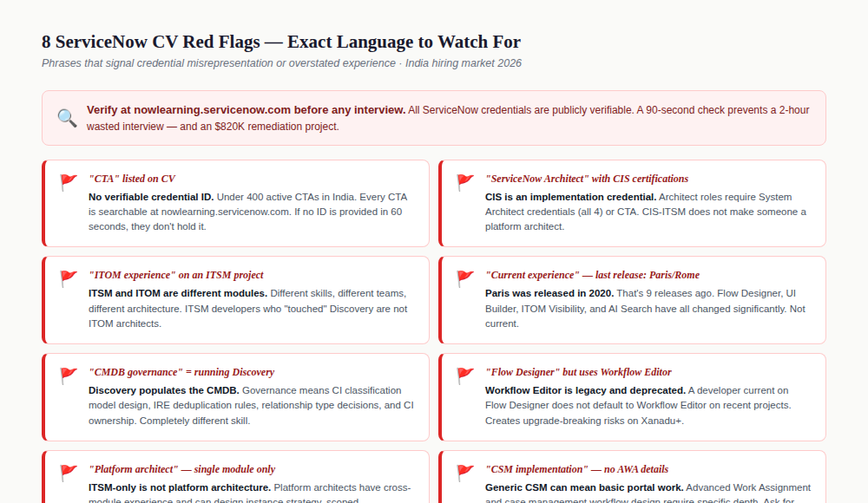Click the title "Flow Designer" but uses Workflow Editor

pos(578,372)
